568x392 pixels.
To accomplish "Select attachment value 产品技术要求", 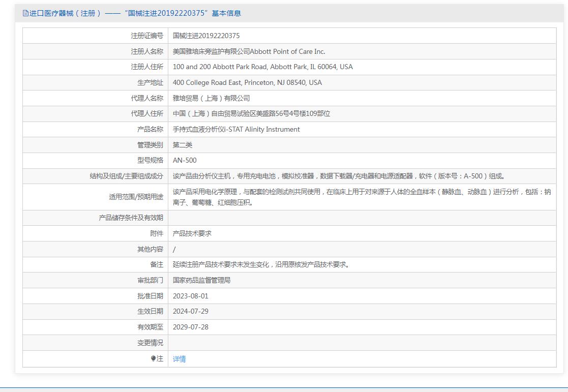I will tap(192, 234).
